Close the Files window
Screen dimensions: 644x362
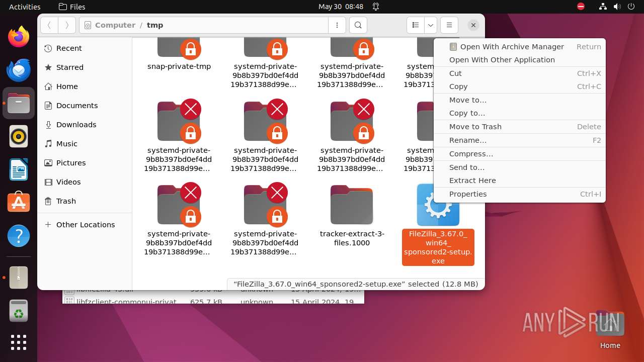tap(473, 25)
